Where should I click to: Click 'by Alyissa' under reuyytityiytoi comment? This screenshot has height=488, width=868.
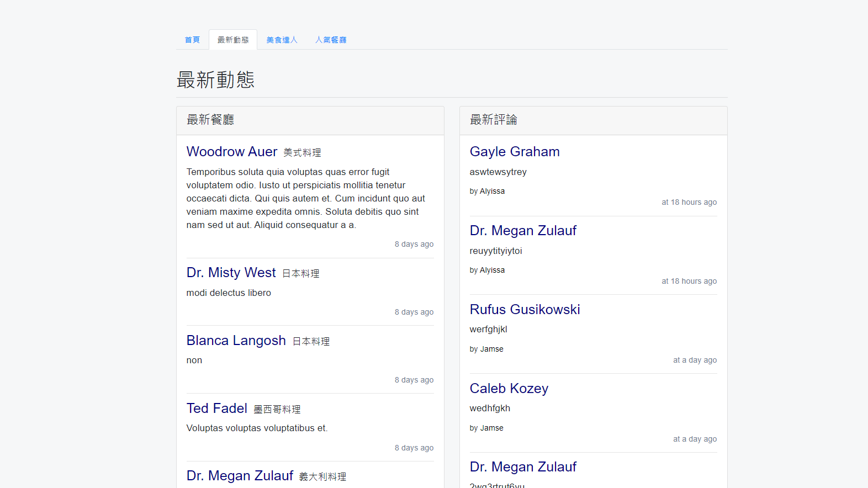point(487,270)
